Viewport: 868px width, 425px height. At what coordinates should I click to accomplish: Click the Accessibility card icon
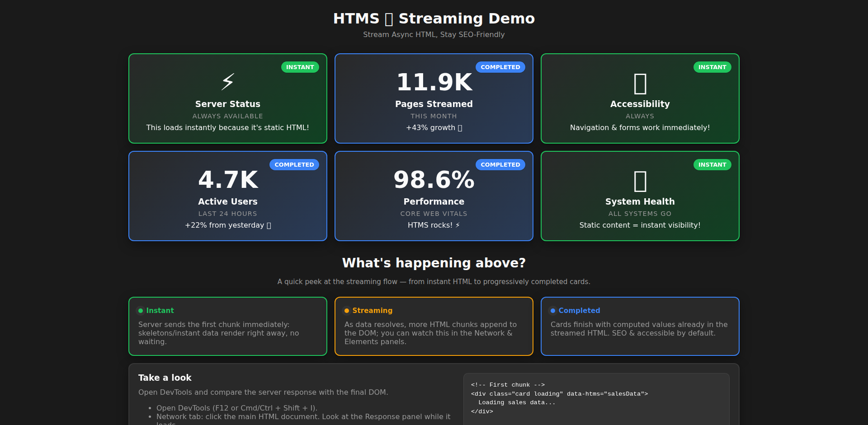[x=640, y=83]
